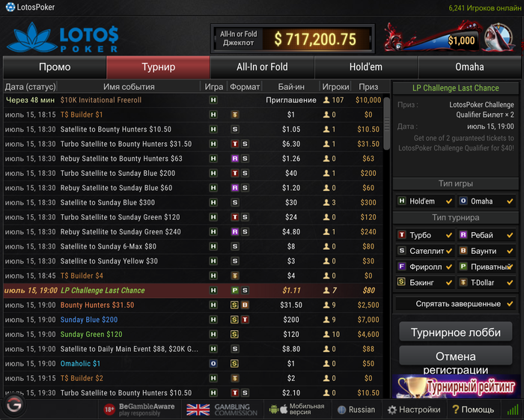
Task: Click the shark $1,000 promo banner
Action: (449, 37)
